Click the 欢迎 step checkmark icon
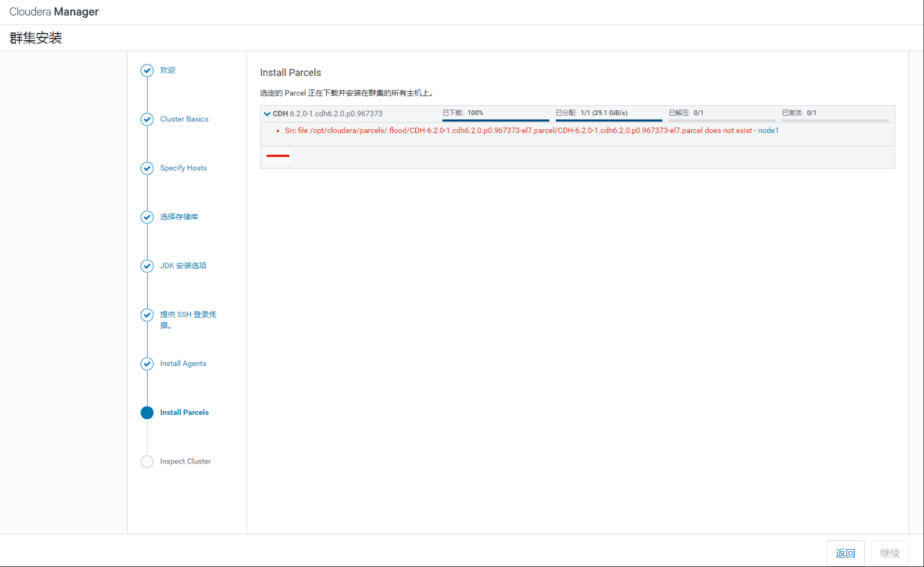Image resolution: width=924 pixels, height=567 pixels. (x=147, y=71)
